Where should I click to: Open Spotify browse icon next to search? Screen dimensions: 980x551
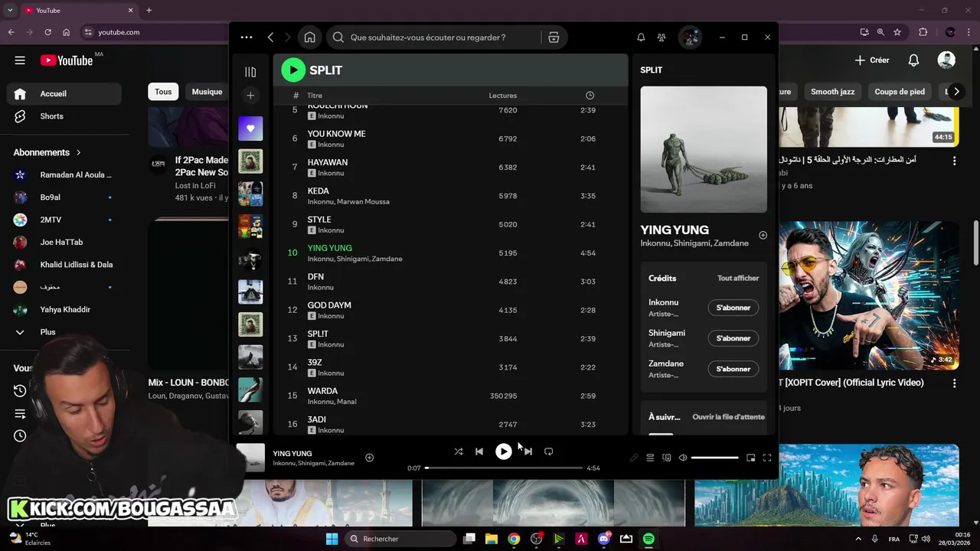[x=554, y=37]
